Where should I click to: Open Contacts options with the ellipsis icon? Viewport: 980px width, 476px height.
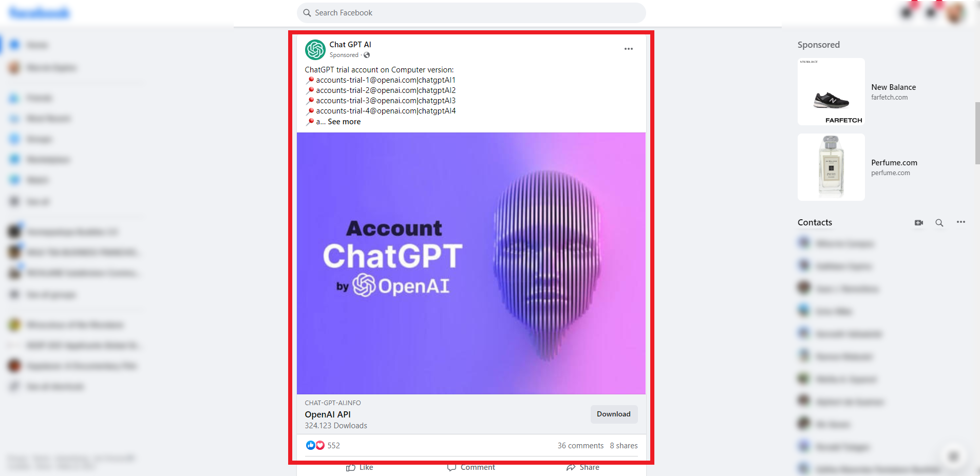pyautogui.click(x=960, y=222)
